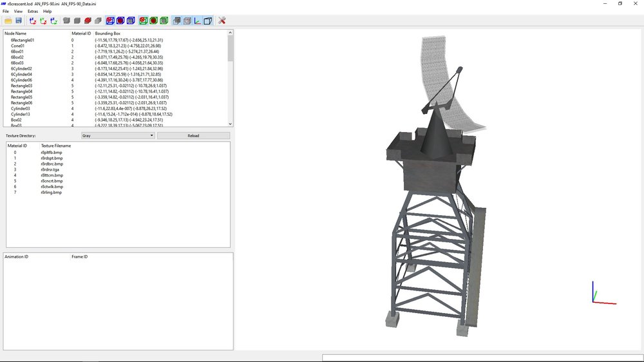Open the File menu
The height and width of the screenshot is (362, 644).
pyautogui.click(x=6, y=12)
